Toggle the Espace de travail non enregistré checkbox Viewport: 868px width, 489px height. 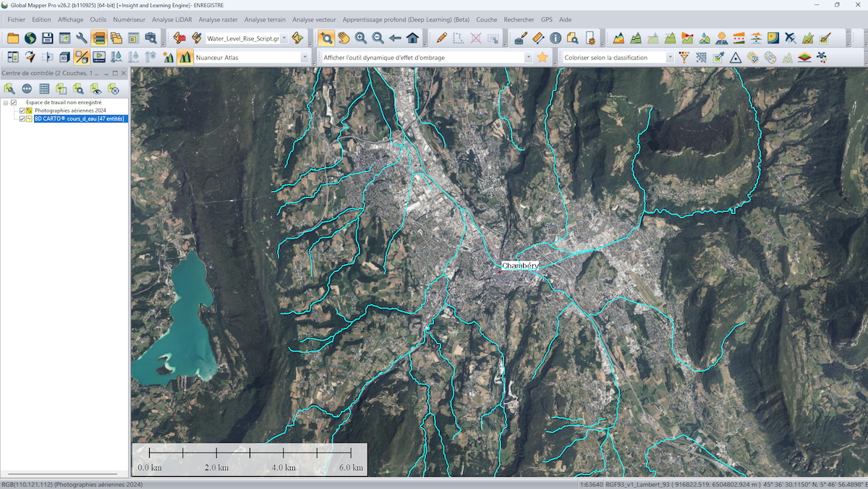click(14, 103)
